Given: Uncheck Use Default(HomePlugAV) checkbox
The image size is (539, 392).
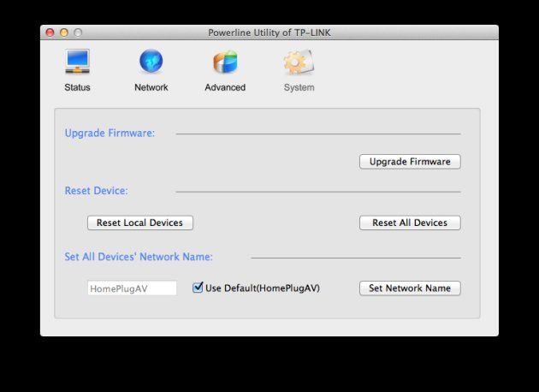Looking at the screenshot, I should [x=198, y=288].
